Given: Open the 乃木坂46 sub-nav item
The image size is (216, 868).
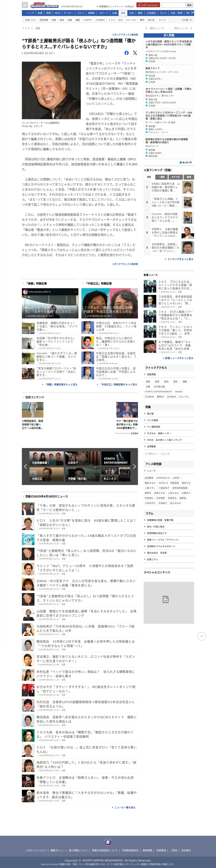Looking at the screenshot, I should (100, 20).
